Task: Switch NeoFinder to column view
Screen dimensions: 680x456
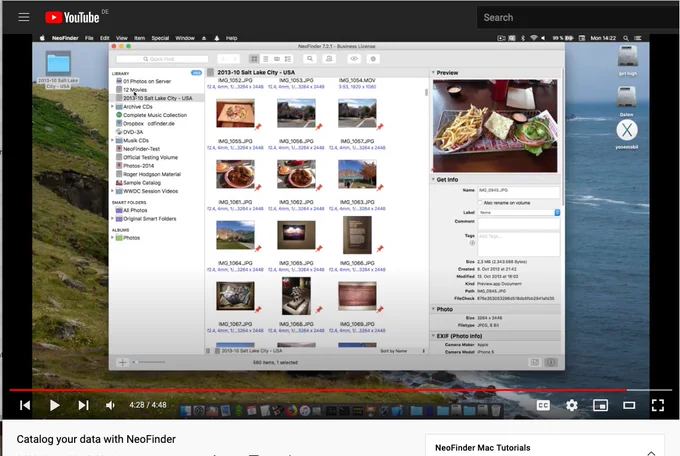Action: coord(288,59)
